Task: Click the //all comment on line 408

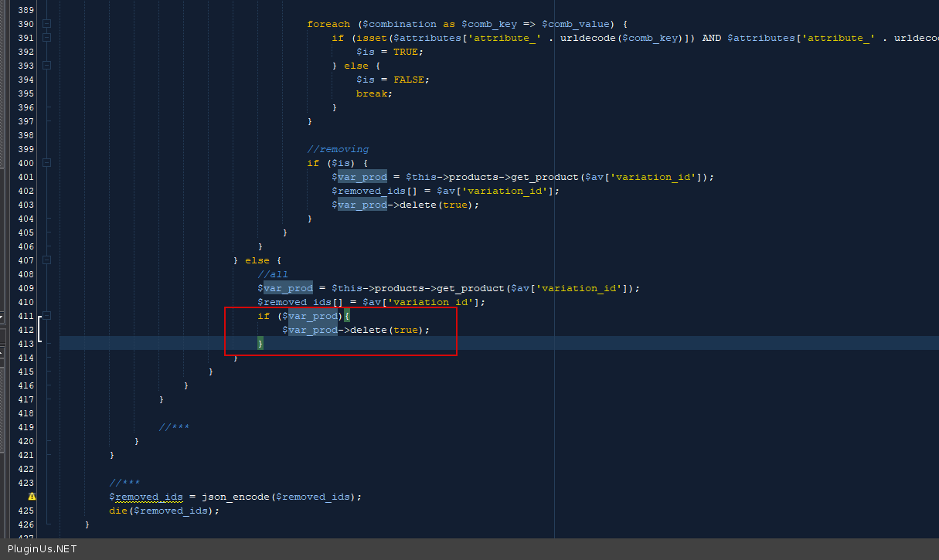Action: click(x=273, y=274)
